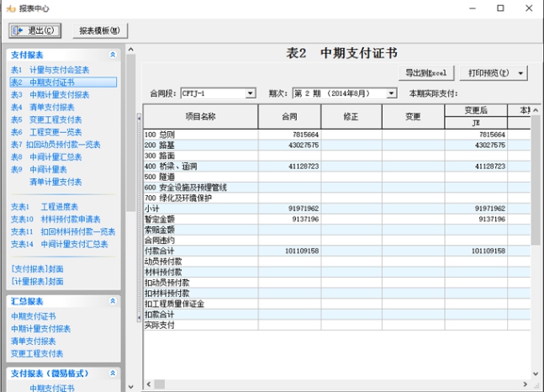Open the 打印预览 dropdown arrow
544x392 pixels.
pos(522,73)
